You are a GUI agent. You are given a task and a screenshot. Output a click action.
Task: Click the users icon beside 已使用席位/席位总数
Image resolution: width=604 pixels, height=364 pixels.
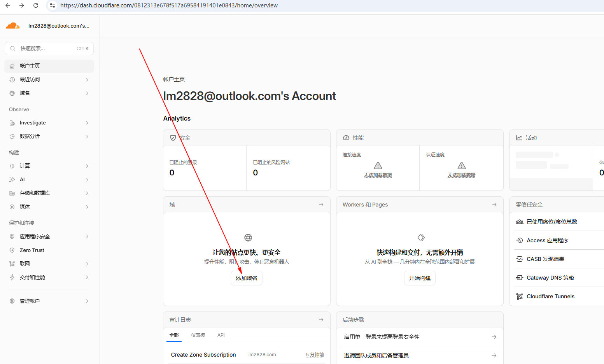tap(519, 222)
